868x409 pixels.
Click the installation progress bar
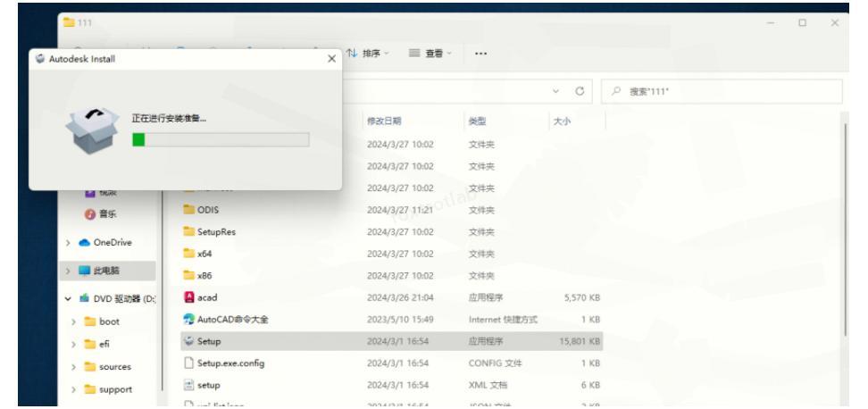click(221, 139)
